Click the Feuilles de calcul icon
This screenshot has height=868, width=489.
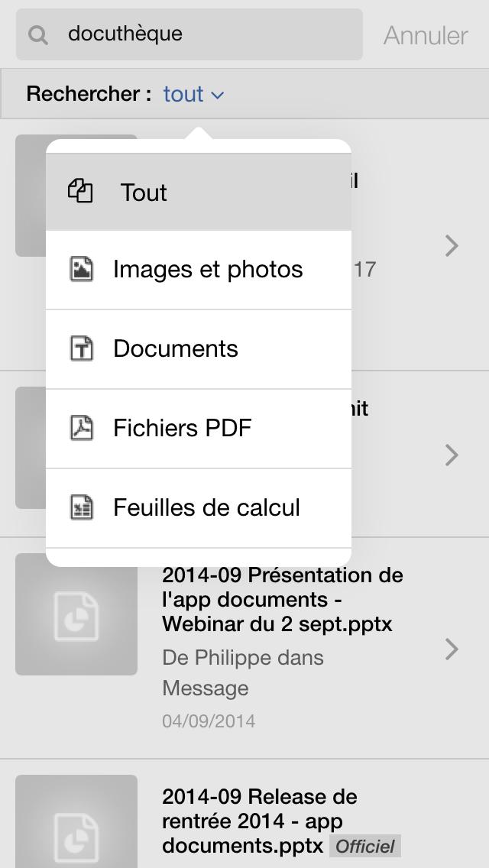(82, 507)
